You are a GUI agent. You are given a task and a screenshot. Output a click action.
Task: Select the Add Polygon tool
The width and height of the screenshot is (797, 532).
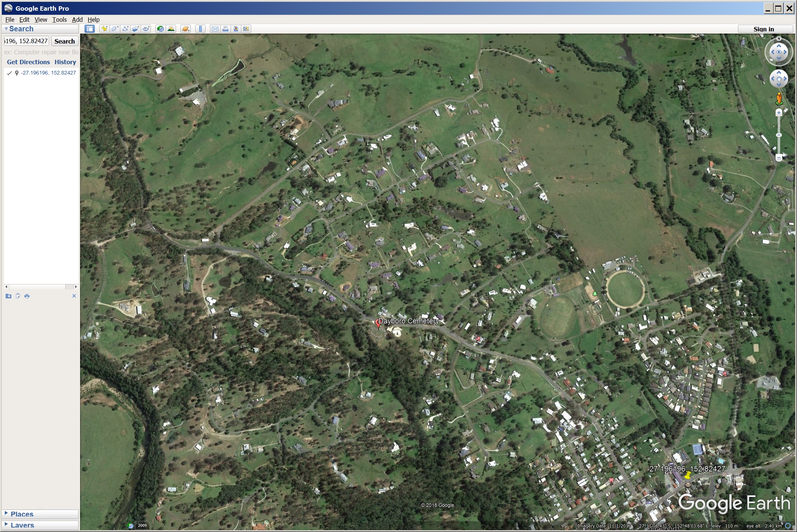coord(115,29)
